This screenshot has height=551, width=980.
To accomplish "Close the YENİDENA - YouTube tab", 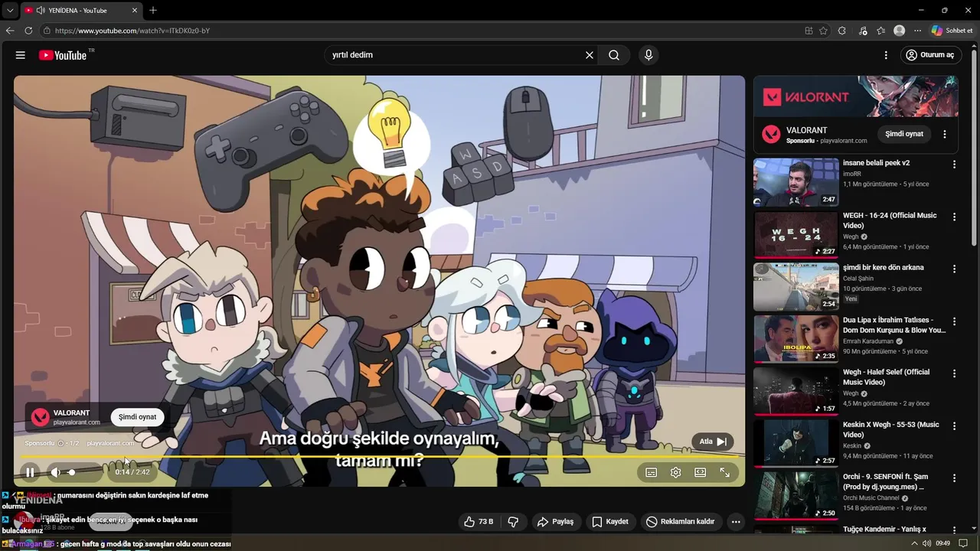I will 135,11.
